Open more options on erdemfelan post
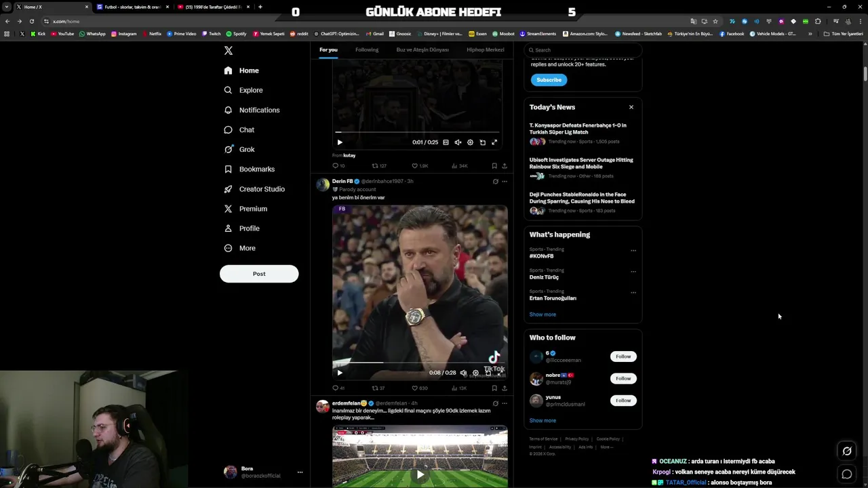Image resolution: width=868 pixels, height=488 pixels. [504, 403]
